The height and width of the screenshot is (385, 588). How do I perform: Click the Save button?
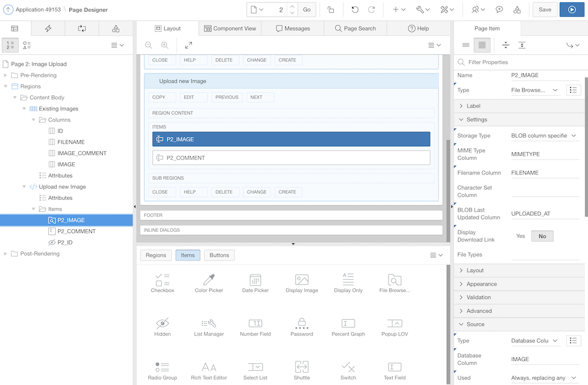point(544,9)
